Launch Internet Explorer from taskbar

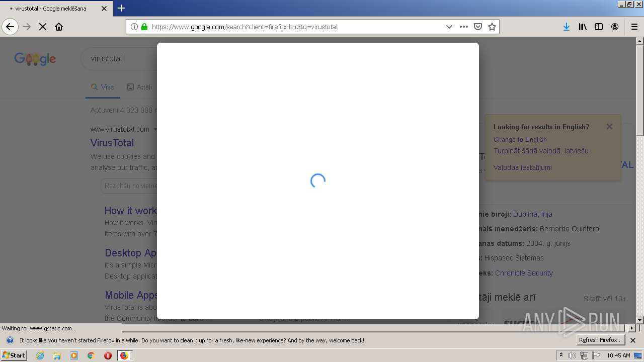[40, 355]
